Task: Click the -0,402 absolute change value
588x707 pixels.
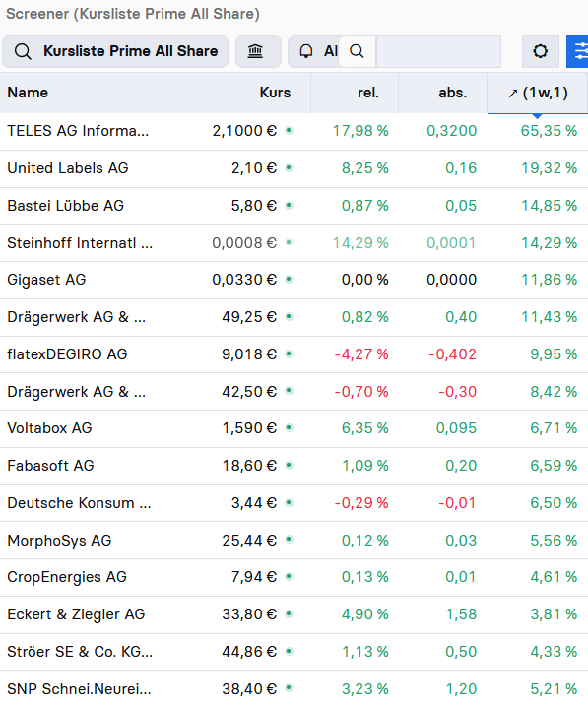Action: [x=452, y=354]
